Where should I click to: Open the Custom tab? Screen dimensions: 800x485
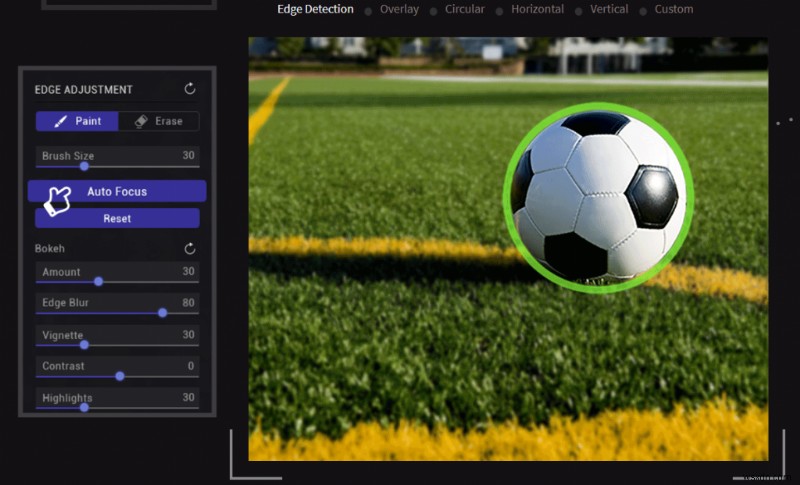click(673, 9)
